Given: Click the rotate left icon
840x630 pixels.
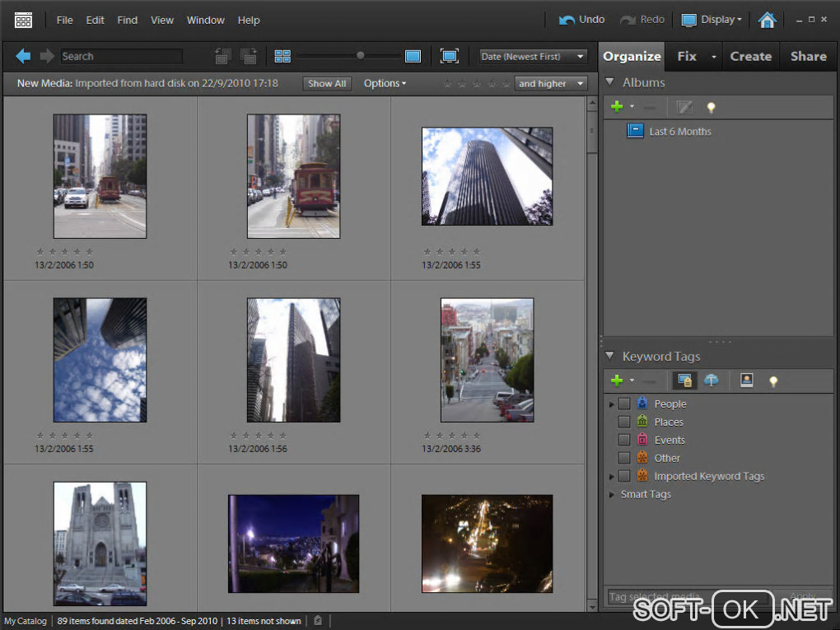Looking at the screenshot, I should pyautogui.click(x=223, y=56).
